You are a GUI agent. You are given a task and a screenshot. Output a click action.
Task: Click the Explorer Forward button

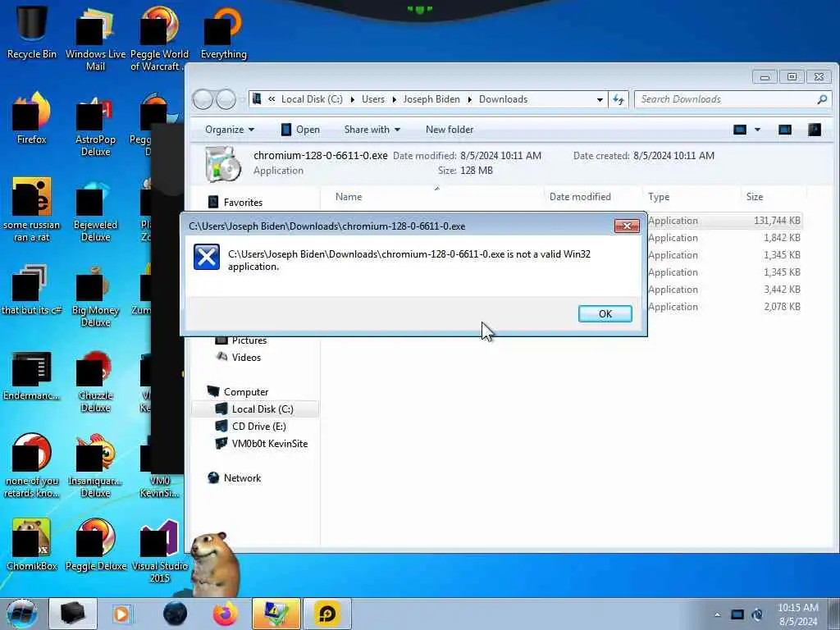226,99
